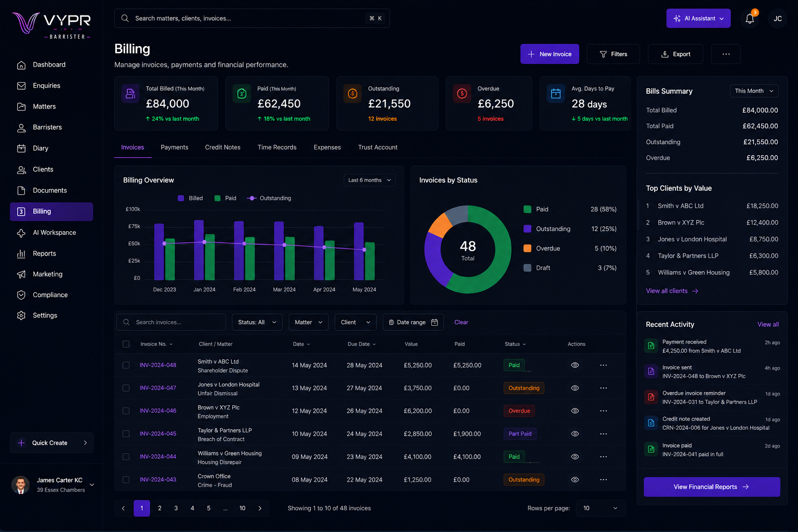798x532 pixels.
Task: Tick the checkbox for invoice INV-2024-048
Action: pyautogui.click(x=126, y=365)
